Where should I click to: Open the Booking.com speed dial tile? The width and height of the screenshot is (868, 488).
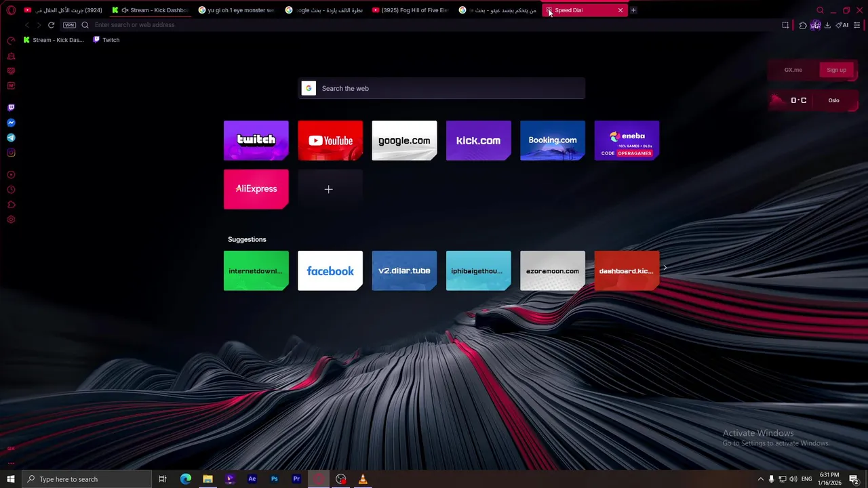[x=553, y=140]
